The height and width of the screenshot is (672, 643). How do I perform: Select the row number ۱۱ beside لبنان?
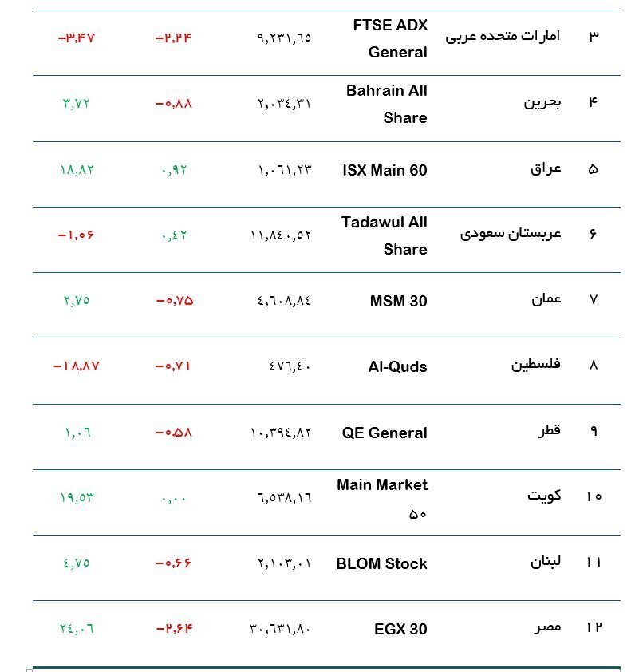point(594,562)
